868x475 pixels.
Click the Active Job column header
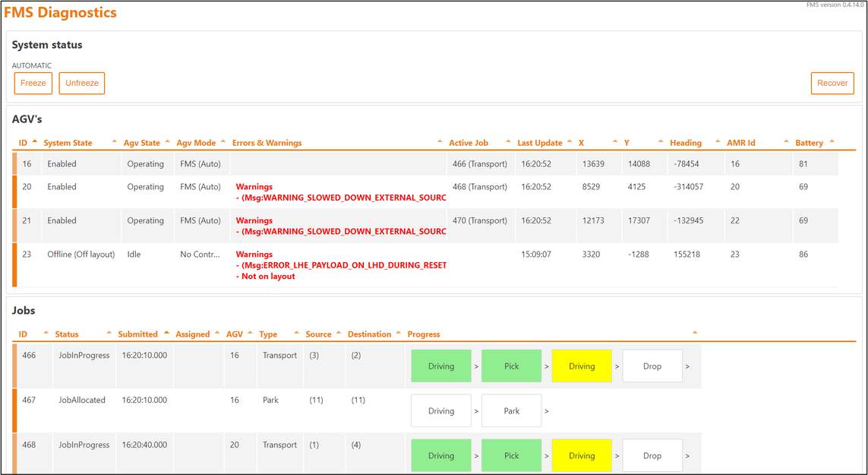pos(468,143)
